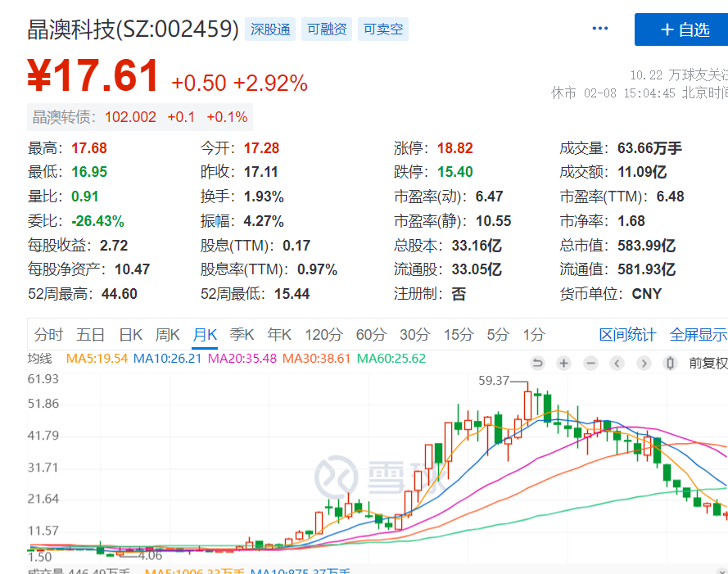
Task: Switch to the 120分 chart tab
Action: tap(323, 334)
